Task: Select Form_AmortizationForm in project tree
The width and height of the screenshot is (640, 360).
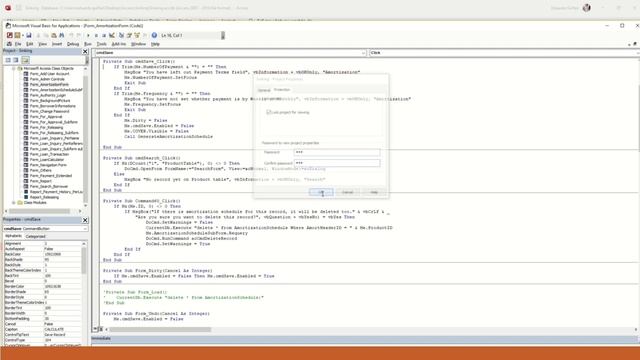Action: coord(49,84)
